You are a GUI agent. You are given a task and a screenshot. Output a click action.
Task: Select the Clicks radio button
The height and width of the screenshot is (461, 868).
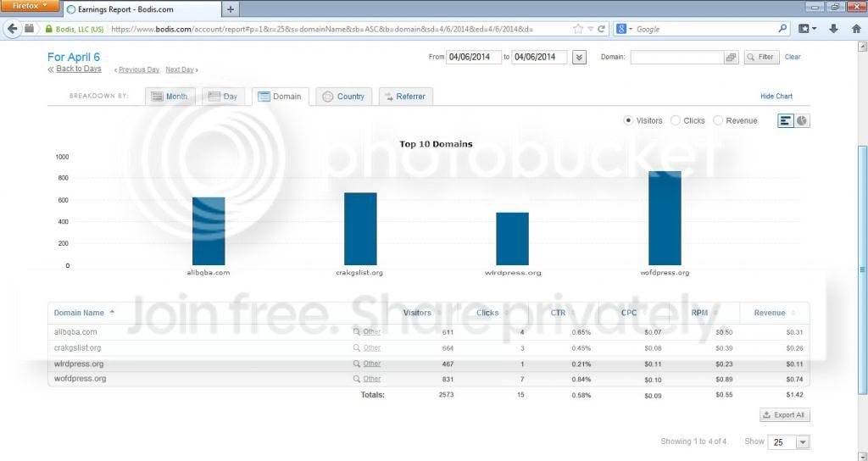tap(676, 120)
